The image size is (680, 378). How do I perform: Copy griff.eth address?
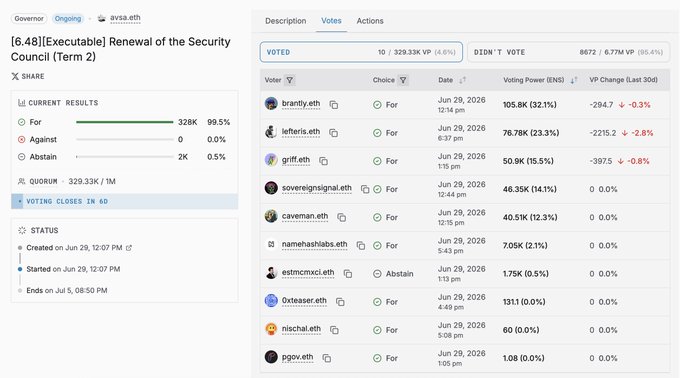(323, 161)
